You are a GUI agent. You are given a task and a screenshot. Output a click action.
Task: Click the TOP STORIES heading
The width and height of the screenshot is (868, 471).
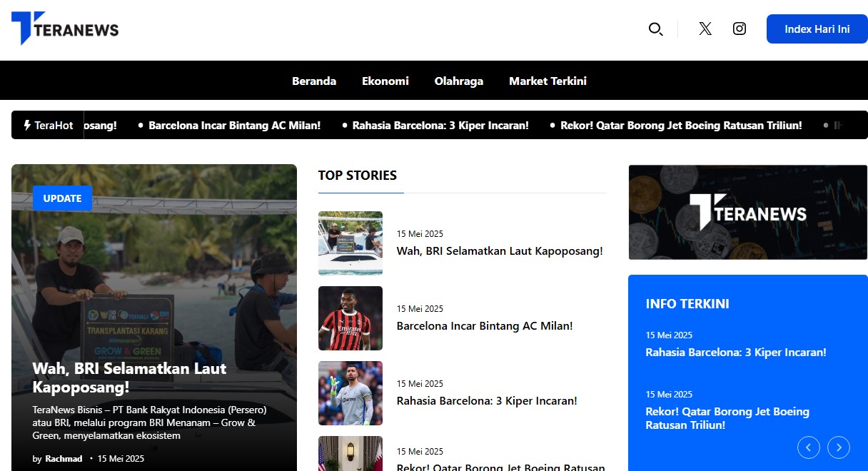click(x=358, y=176)
